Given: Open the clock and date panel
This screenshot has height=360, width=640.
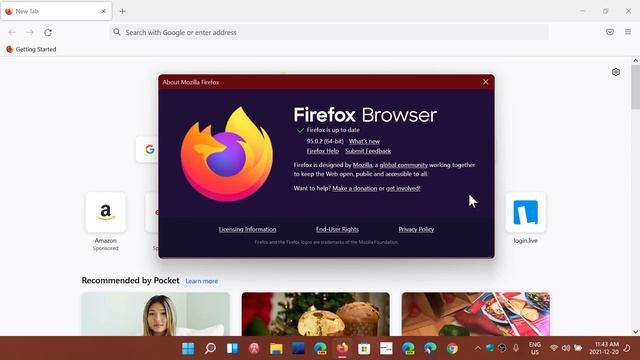Looking at the screenshot, I should (604, 348).
